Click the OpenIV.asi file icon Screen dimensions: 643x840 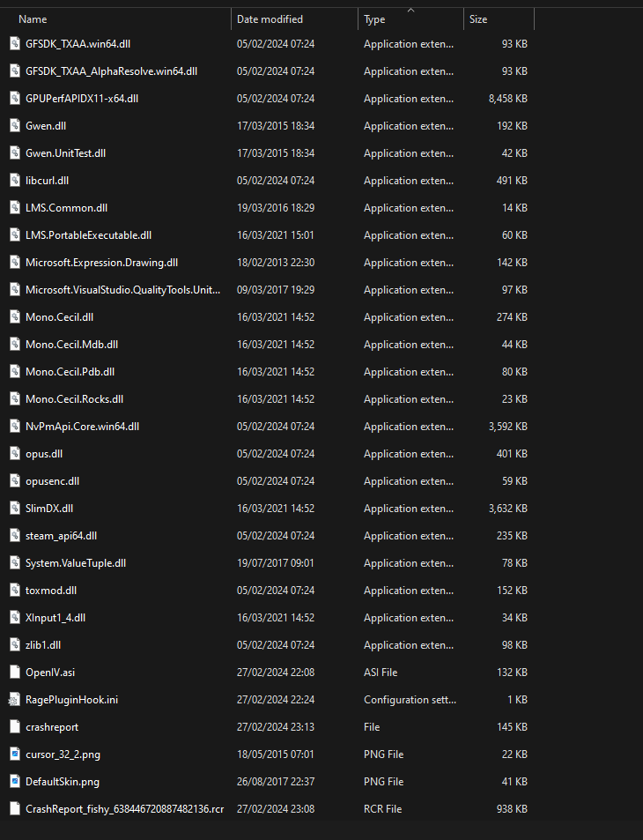[x=14, y=673]
